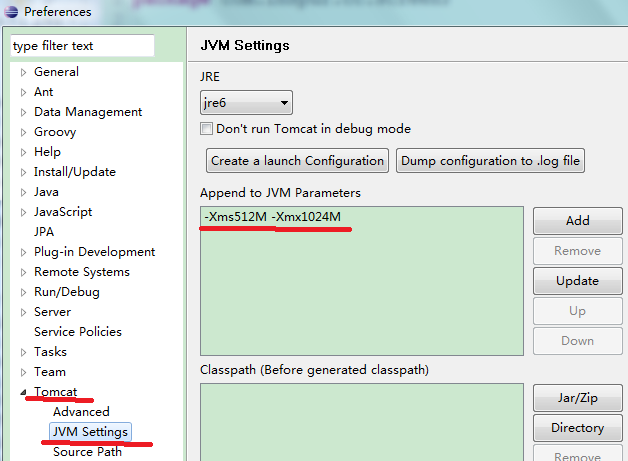The height and width of the screenshot is (461, 628).
Task: Select Server in the preferences tree
Action: tap(52, 312)
